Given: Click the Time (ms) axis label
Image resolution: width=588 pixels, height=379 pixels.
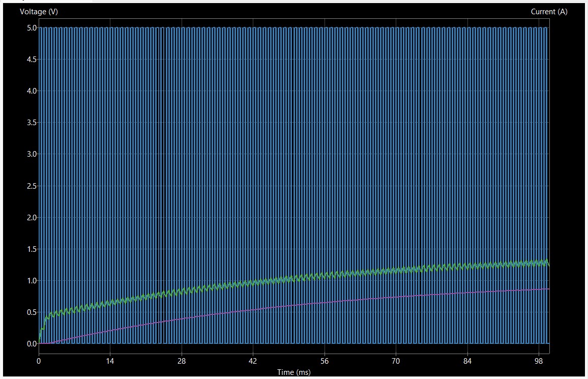Looking at the screenshot, I should point(293,372).
